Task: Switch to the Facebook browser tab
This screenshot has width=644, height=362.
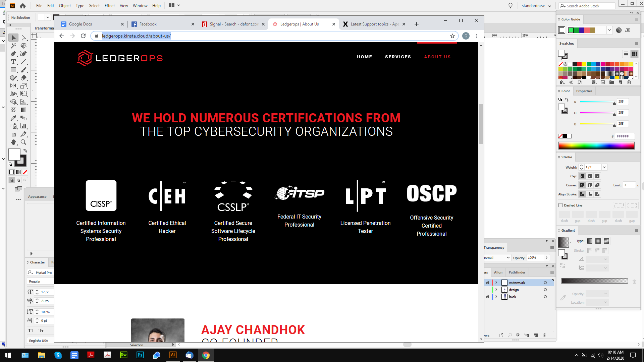Action: pos(163,24)
